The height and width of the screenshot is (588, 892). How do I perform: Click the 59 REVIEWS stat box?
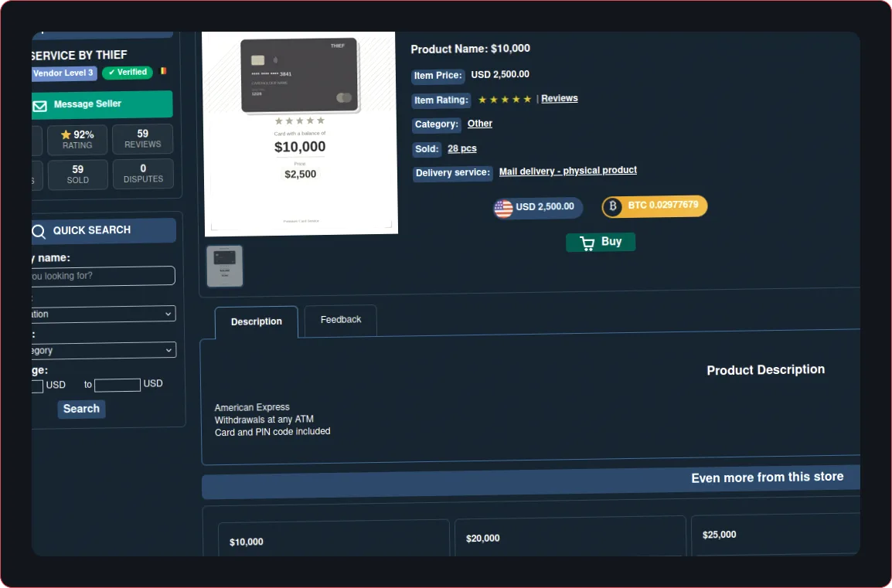click(143, 139)
